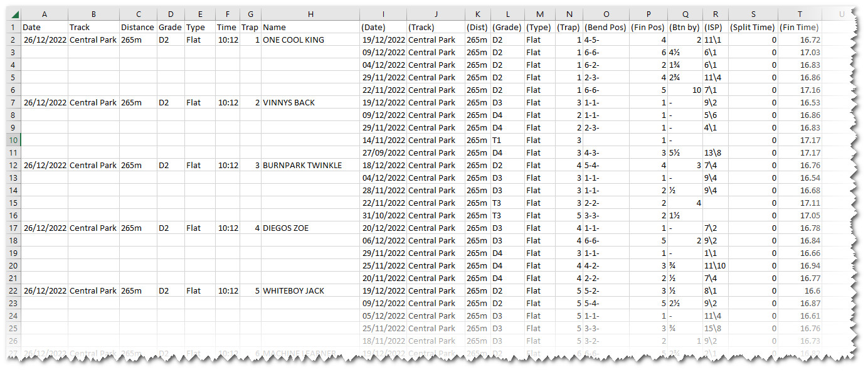Click the (Fin Time) header cell
The image size is (868, 372).
coord(799,28)
